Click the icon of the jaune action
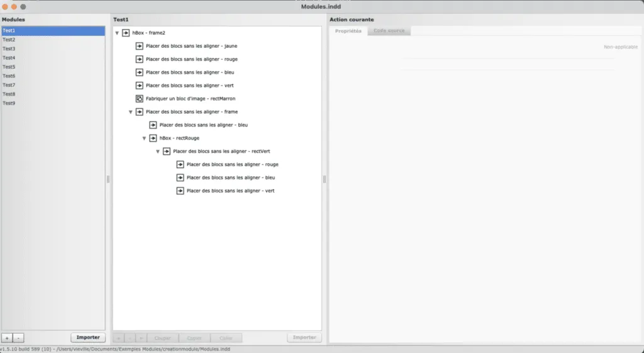This screenshot has height=353, width=644. [140, 46]
